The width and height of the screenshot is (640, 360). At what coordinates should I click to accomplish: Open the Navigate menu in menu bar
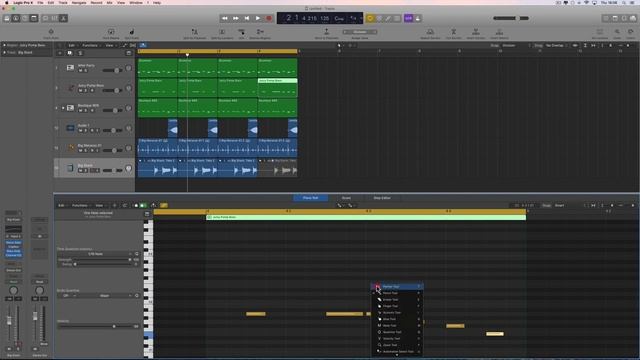click(79, 2)
